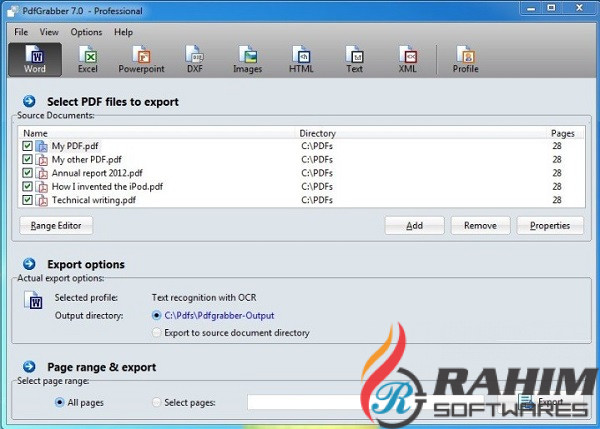Click the PDF icon for How I invented the iPod.pdf
Screen dimensions: 600x429
point(41,186)
